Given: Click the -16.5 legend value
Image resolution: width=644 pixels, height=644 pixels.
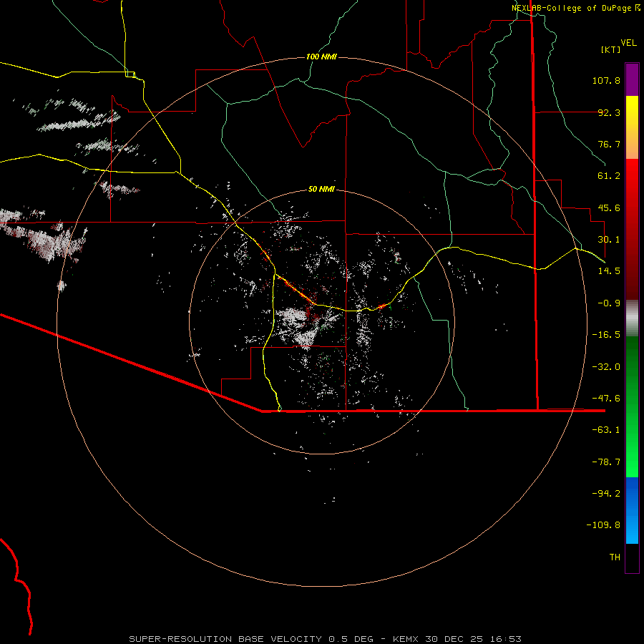Looking at the screenshot, I should click(x=606, y=335).
